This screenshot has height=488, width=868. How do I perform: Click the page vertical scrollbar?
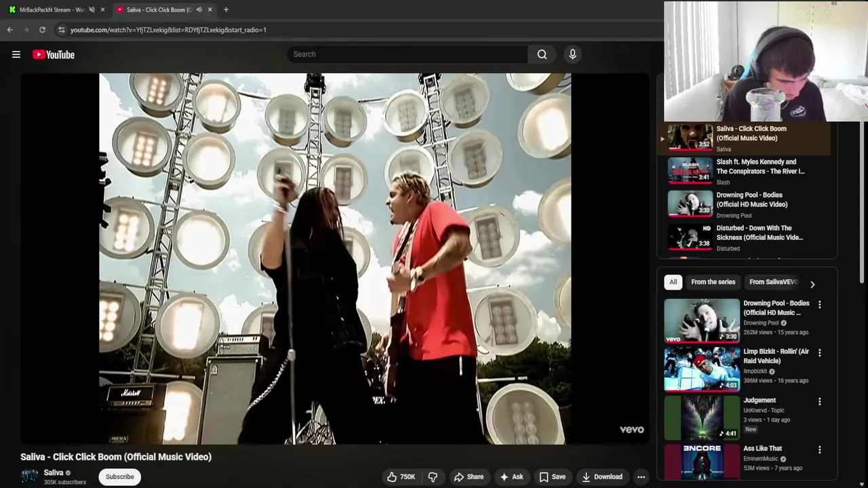tap(863, 203)
